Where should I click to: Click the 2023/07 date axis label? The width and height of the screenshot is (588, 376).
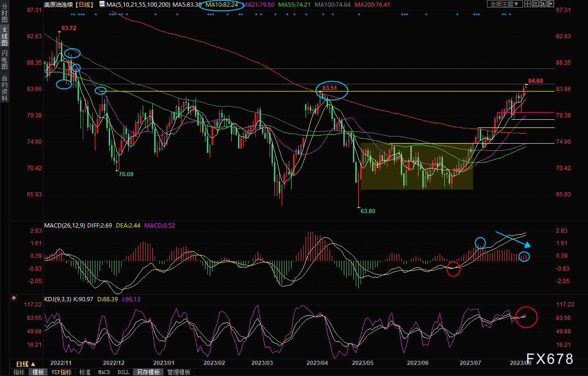pyautogui.click(x=470, y=364)
